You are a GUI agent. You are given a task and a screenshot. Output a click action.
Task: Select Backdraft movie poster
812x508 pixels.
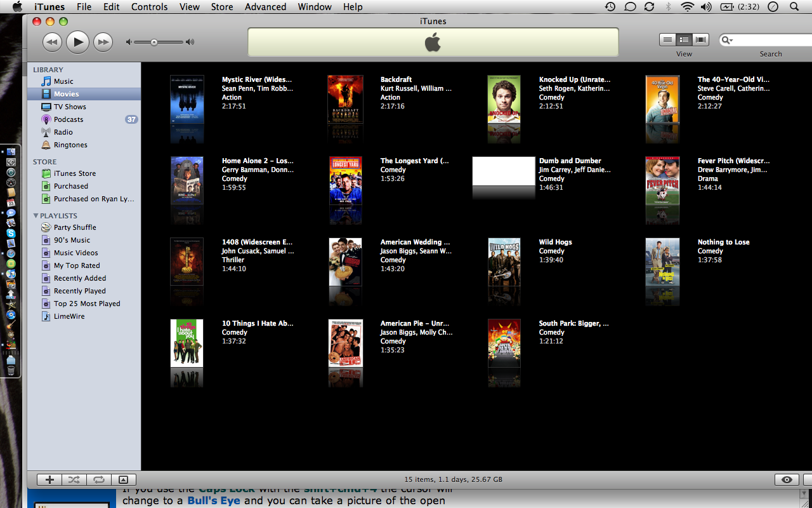346,100
